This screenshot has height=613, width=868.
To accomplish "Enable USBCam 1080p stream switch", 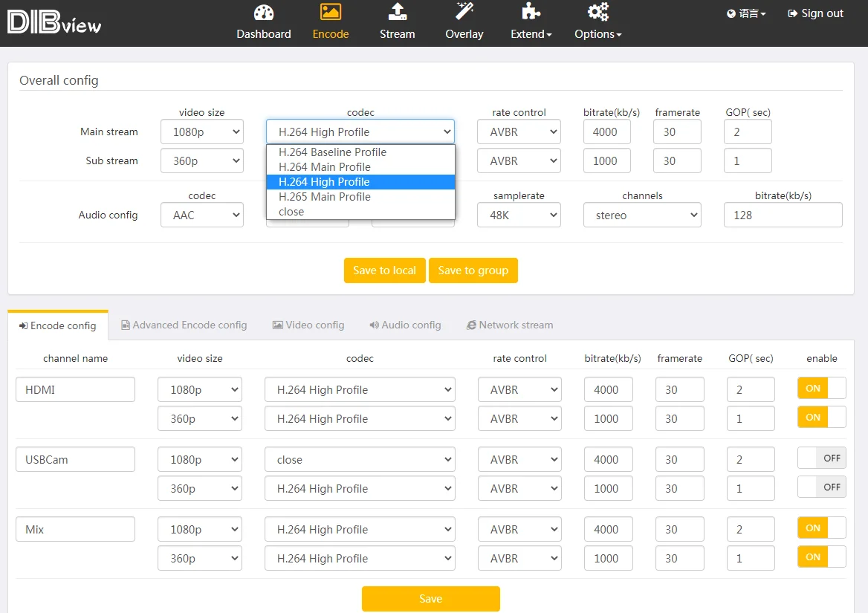I will pos(821,458).
